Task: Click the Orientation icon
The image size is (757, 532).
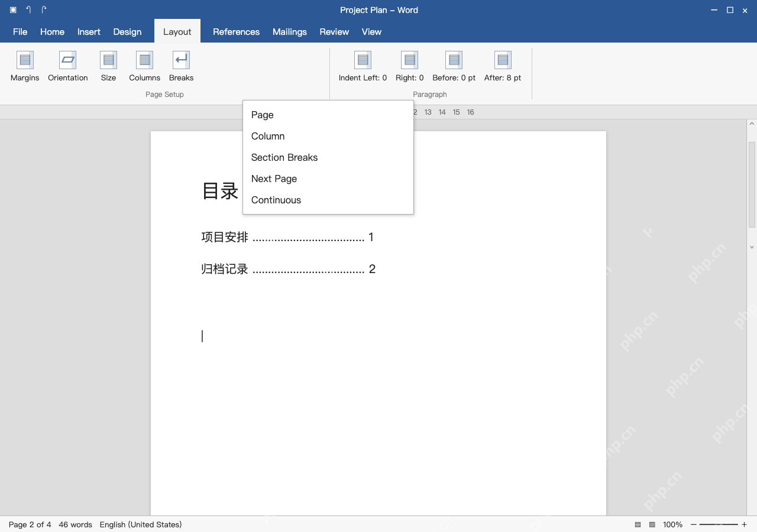Action: tap(68, 60)
